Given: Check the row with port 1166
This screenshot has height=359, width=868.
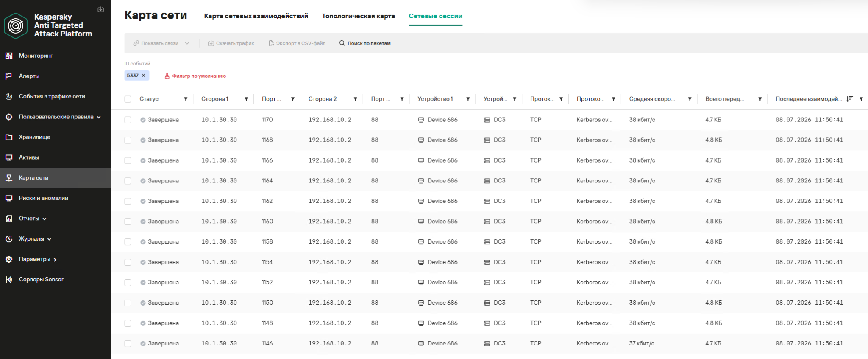Looking at the screenshot, I should pyautogui.click(x=128, y=161).
